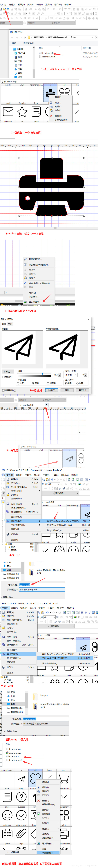The width and height of the screenshot is (98, 868).
Task: Click the 生成(G) button
Action: (x=52, y=390)
